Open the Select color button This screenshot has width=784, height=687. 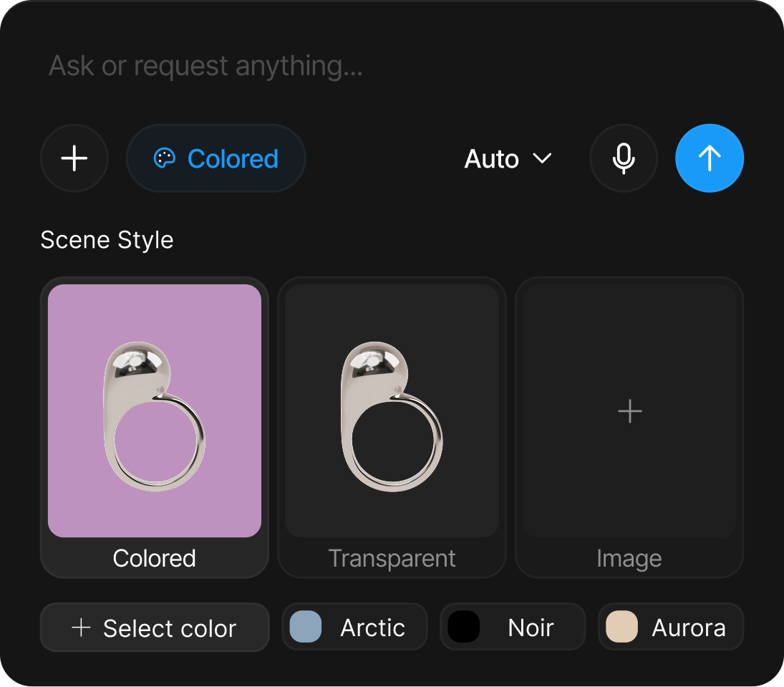(x=155, y=628)
